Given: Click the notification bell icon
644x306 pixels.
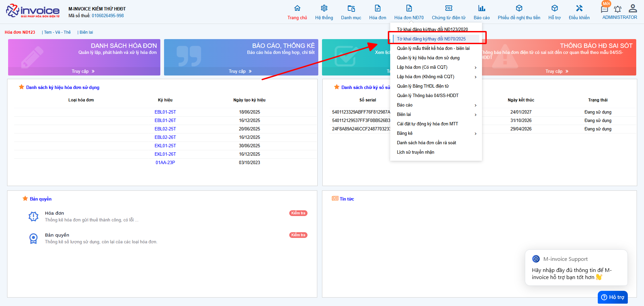Looking at the screenshot, I should pos(618,9).
